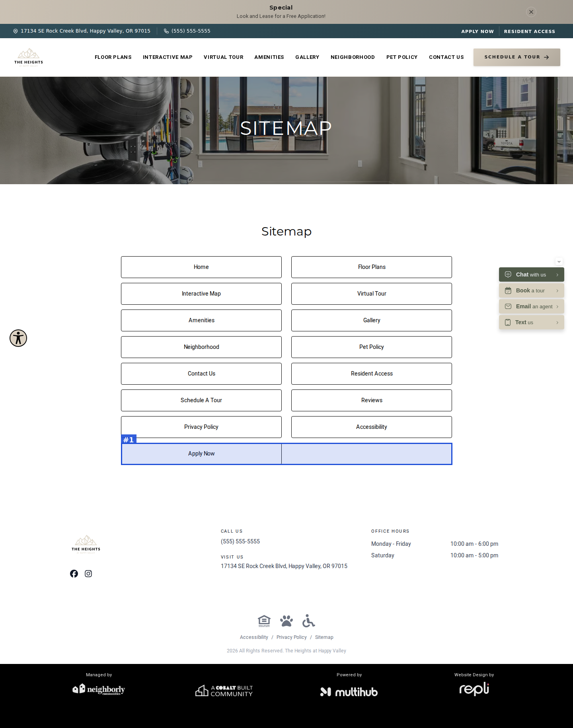Open the Instagram profile icon

pyautogui.click(x=88, y=574)
